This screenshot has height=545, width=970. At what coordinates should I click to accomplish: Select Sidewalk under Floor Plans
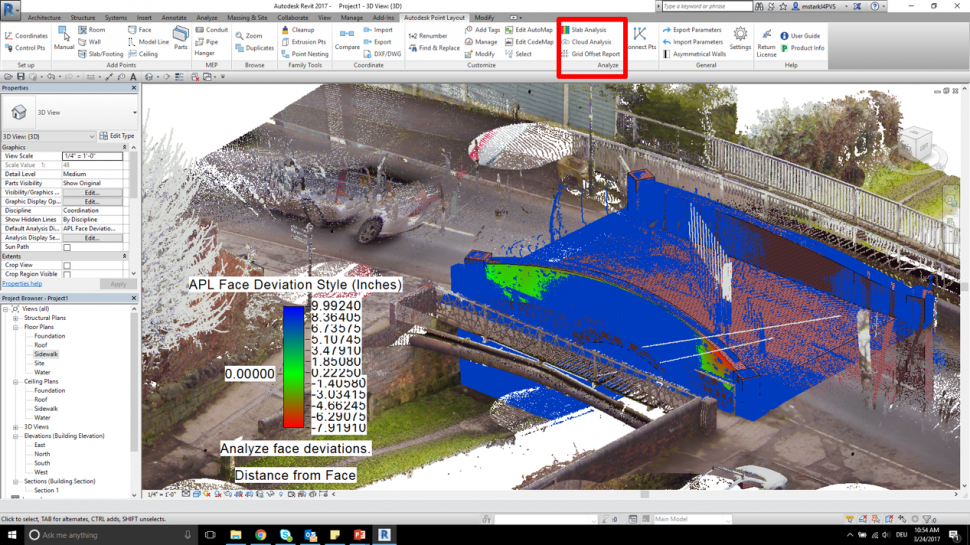pos(46,354)
